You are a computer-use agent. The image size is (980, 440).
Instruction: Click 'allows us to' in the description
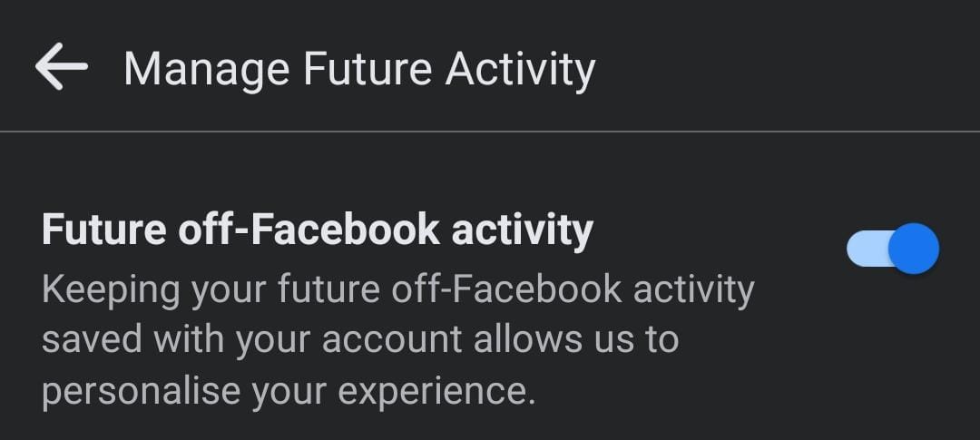pyautogui.click(x=575, y=339)
